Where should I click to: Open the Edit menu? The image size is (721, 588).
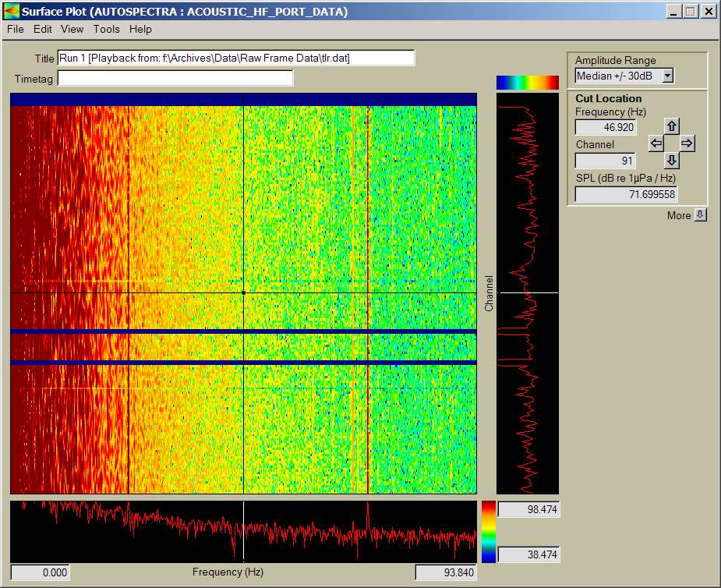42,29
